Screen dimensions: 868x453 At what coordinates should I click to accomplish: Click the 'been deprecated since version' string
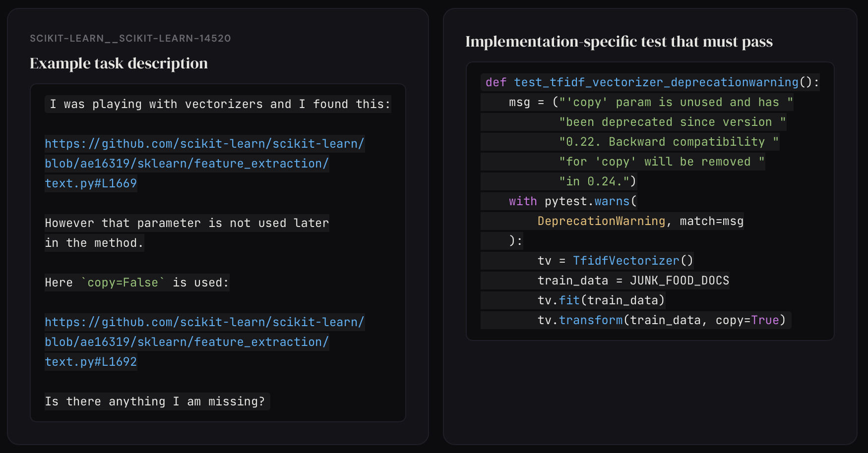(673, 122)
